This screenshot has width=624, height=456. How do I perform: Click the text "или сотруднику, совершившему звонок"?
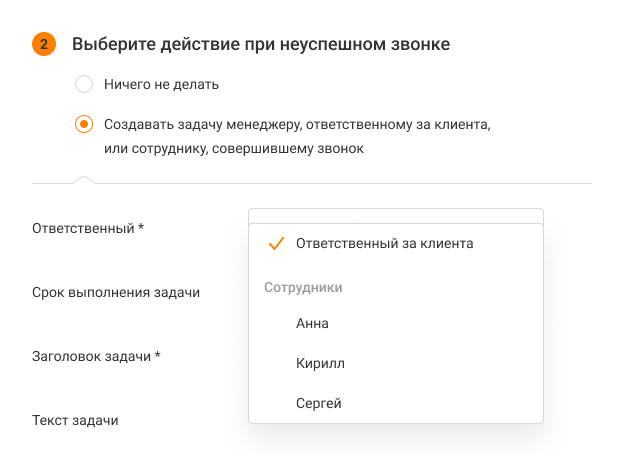233,149
